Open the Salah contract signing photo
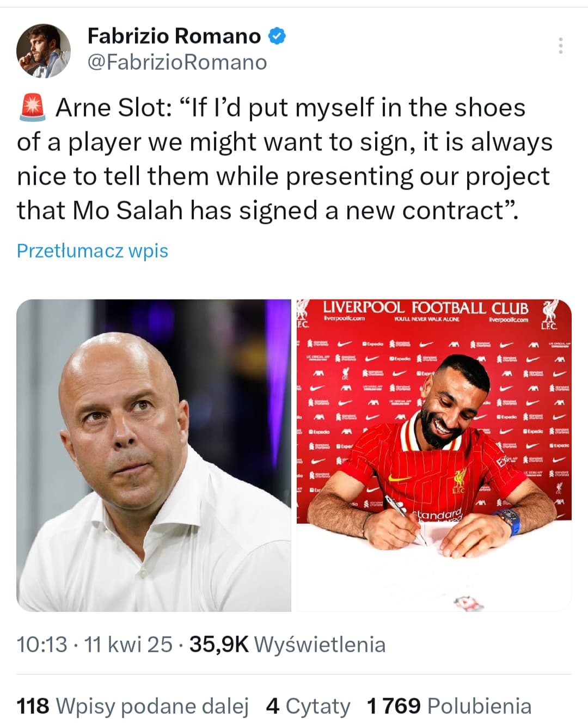Screen dimensions: 588x723 coord(434,455)
